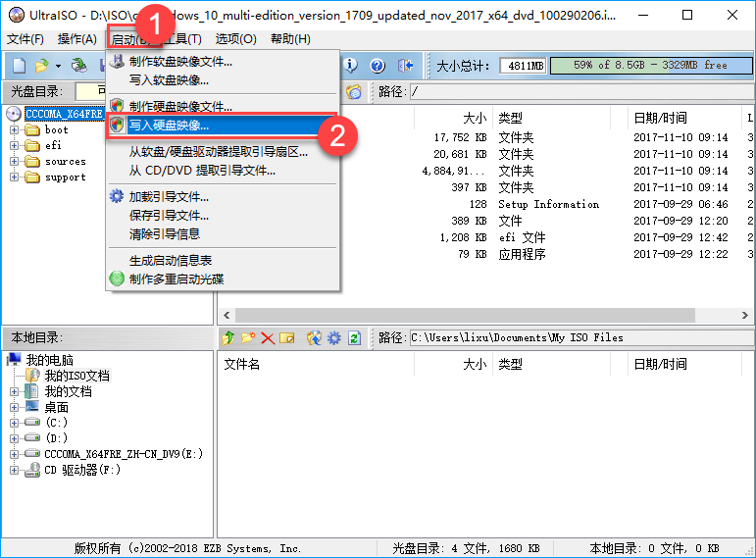Select 写入软盘映像... menu entry
Screen dimensions: 756x558
[223, 80]
